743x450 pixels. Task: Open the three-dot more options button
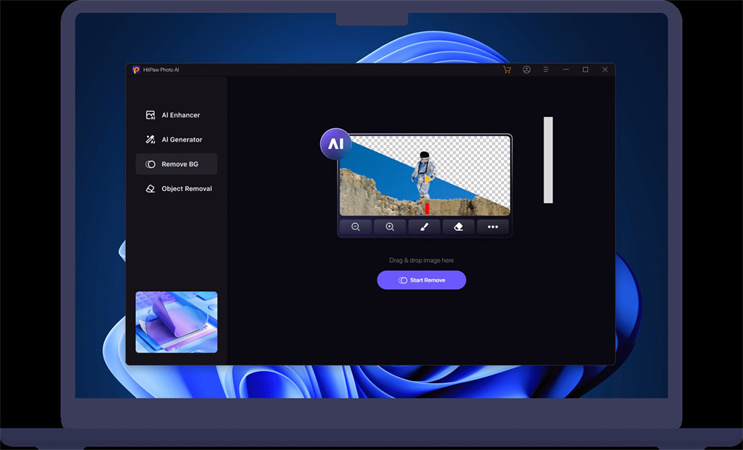tap(493, 227)
